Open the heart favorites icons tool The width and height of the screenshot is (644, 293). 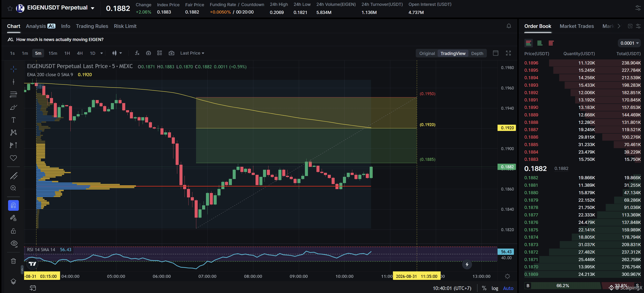14,158
